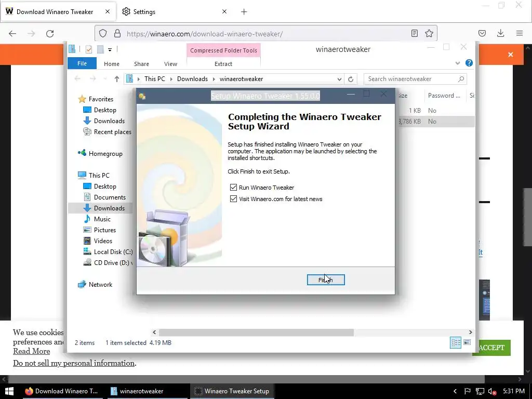The image size is (532, 399).
Task: Open Save to Pocket
Action: point(482,33)
